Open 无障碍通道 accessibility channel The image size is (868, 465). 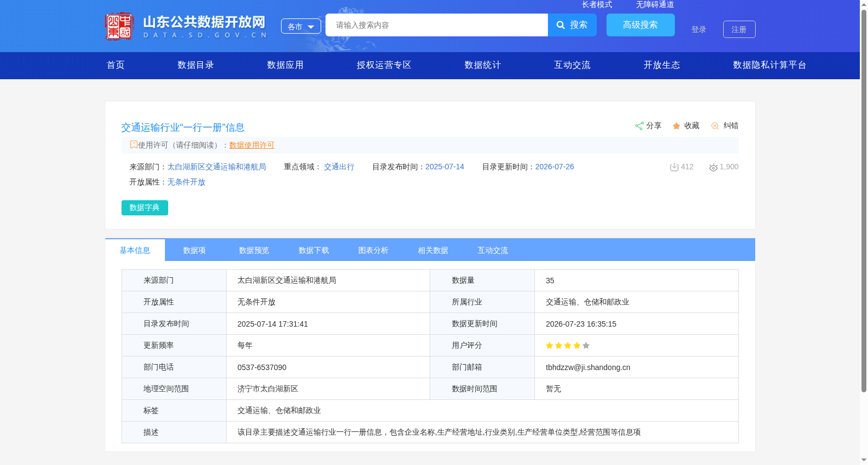655,4
